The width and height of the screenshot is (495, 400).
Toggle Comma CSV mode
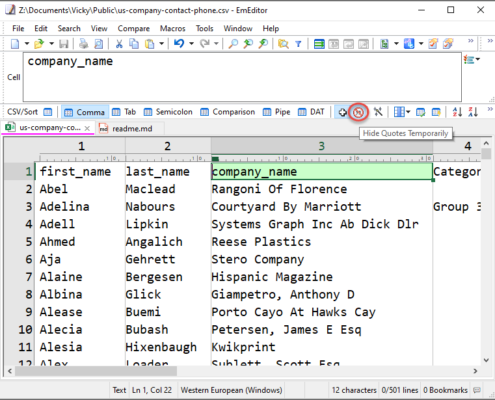(85, 112)
